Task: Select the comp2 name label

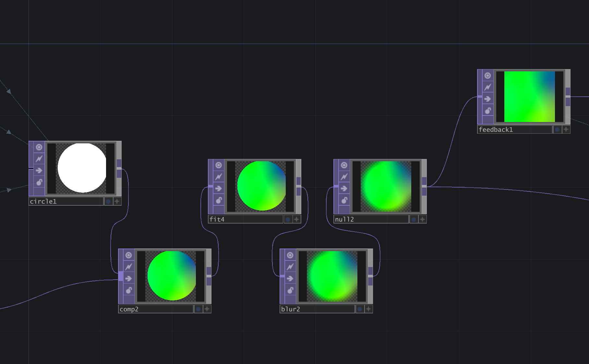Action: [x=156, y=309]
